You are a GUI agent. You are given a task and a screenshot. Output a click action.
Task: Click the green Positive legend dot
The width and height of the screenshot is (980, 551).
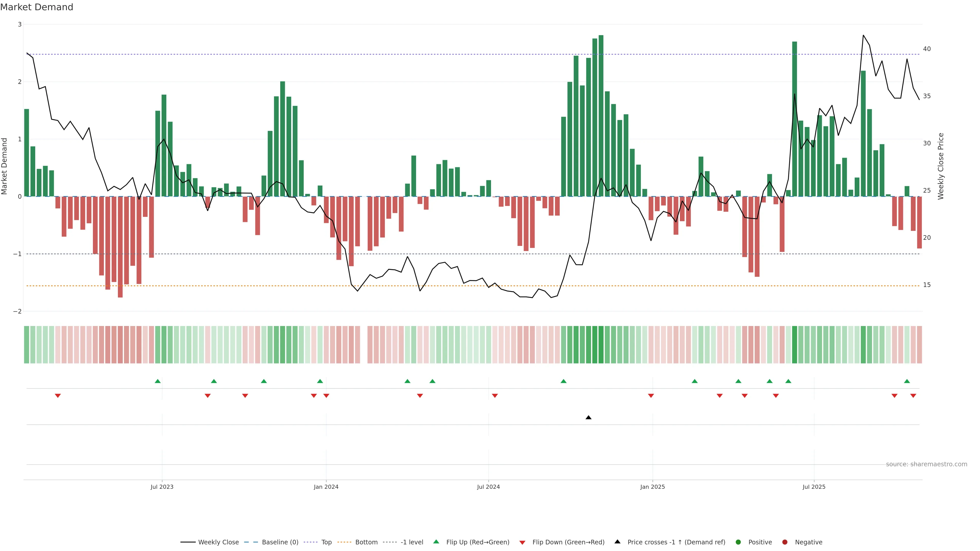[738, 542]
